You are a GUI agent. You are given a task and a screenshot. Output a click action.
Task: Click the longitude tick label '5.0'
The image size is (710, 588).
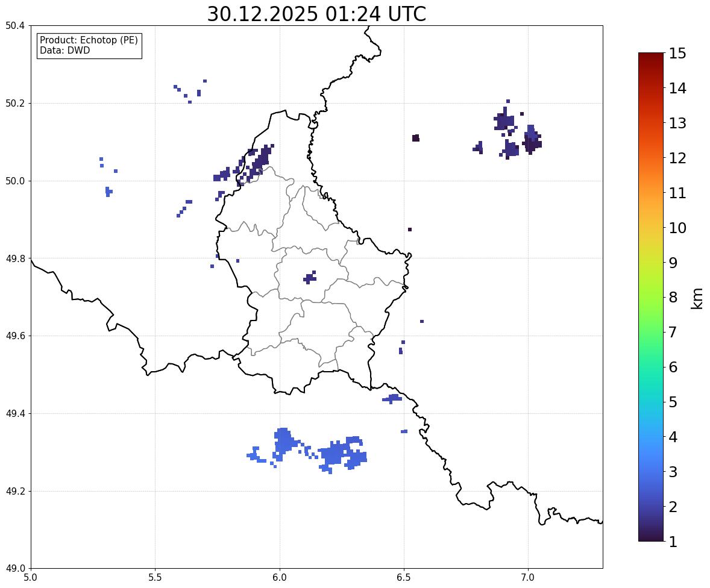pos(31,578)
